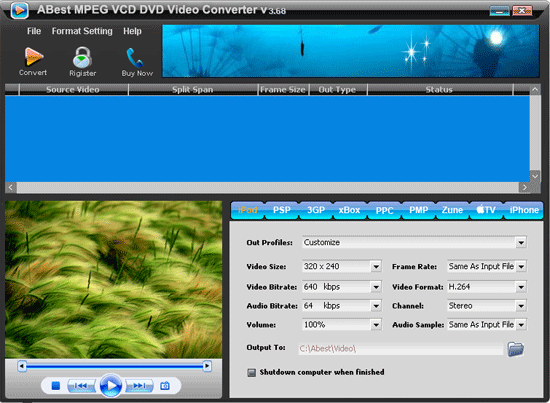
Task: Click the blue file list area
Action: tap(267, 139)
